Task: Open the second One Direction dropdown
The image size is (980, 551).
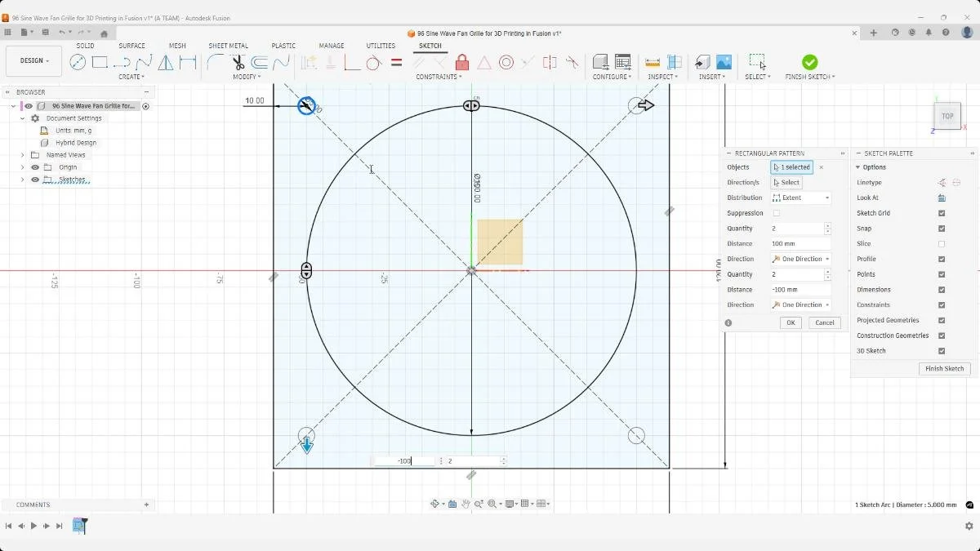Action: click(x=800, y=304)
